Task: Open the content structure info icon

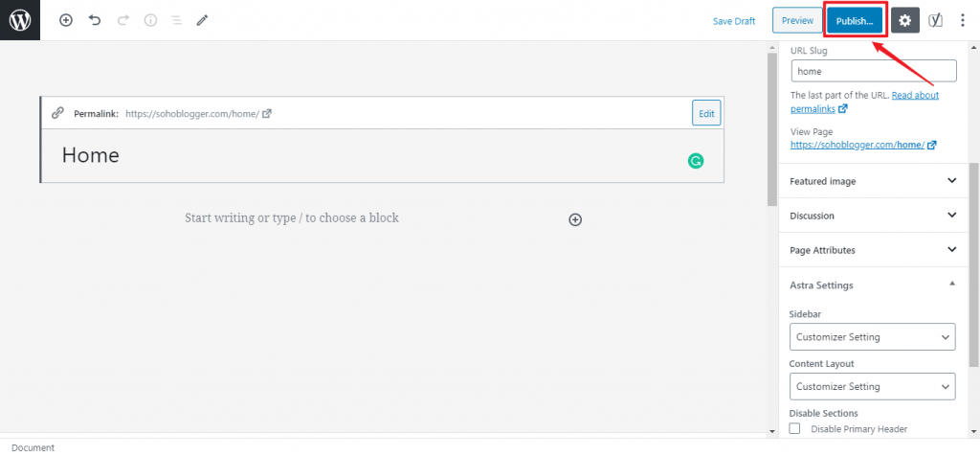Action: [x=150, y=20]
